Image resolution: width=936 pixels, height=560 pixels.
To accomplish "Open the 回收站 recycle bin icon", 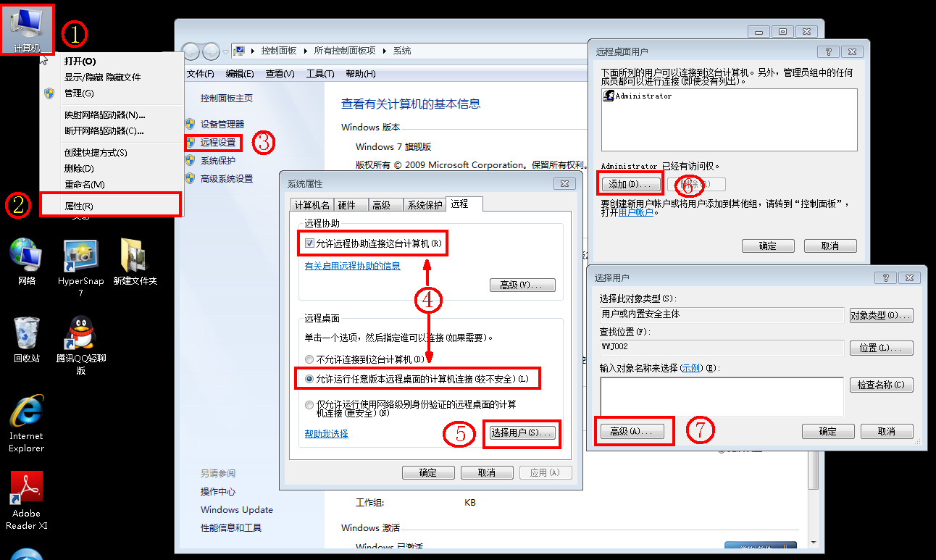I will pyautogui.click(x=27, y=339).
